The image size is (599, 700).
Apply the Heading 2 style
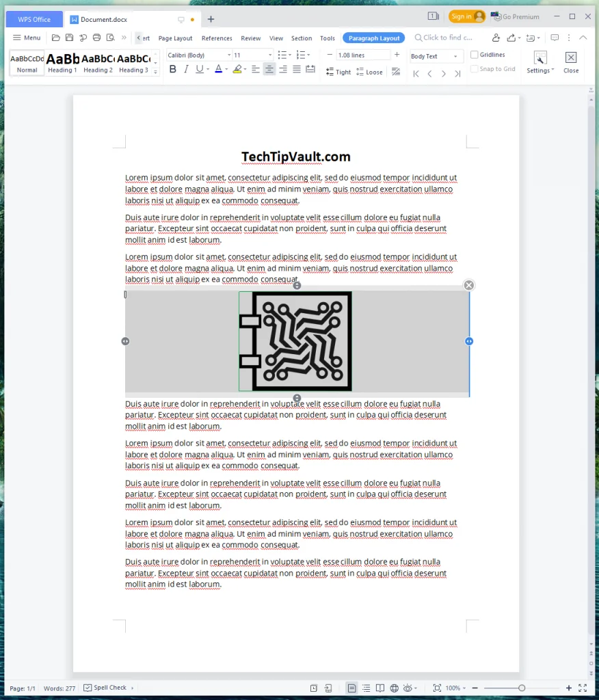pyautogui.click(x=98, y=63)
